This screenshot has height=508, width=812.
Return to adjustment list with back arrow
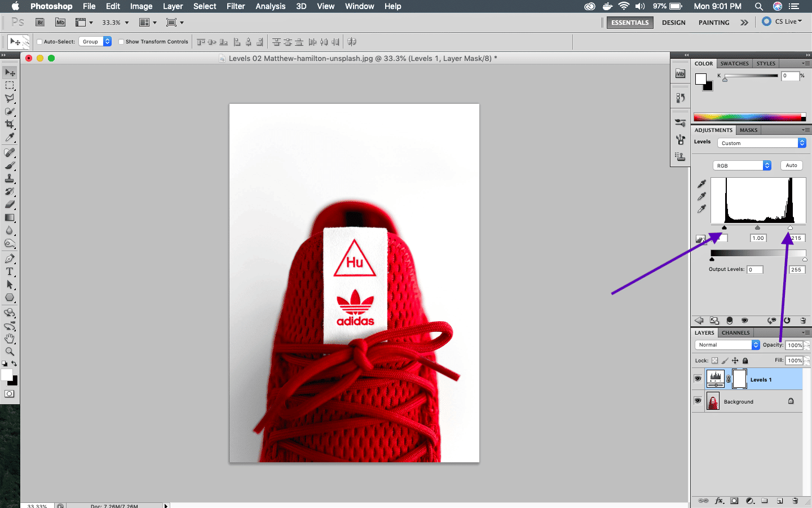(x=699, y=320)
